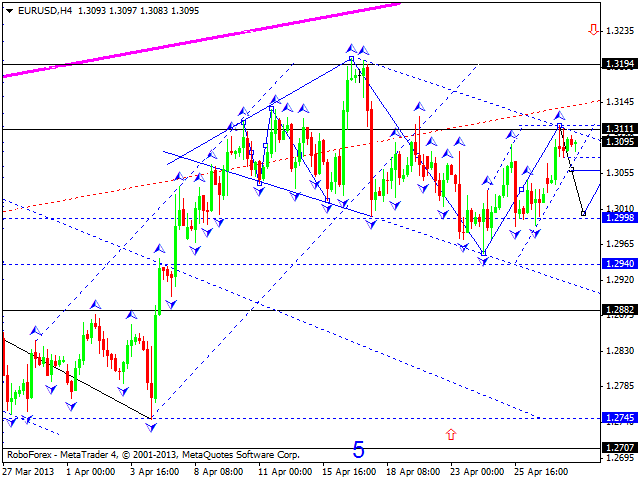The height and width of the screenshot is (480, 640).
Task: Click the 1.2830 price axis label
Action: pos(620,351)
